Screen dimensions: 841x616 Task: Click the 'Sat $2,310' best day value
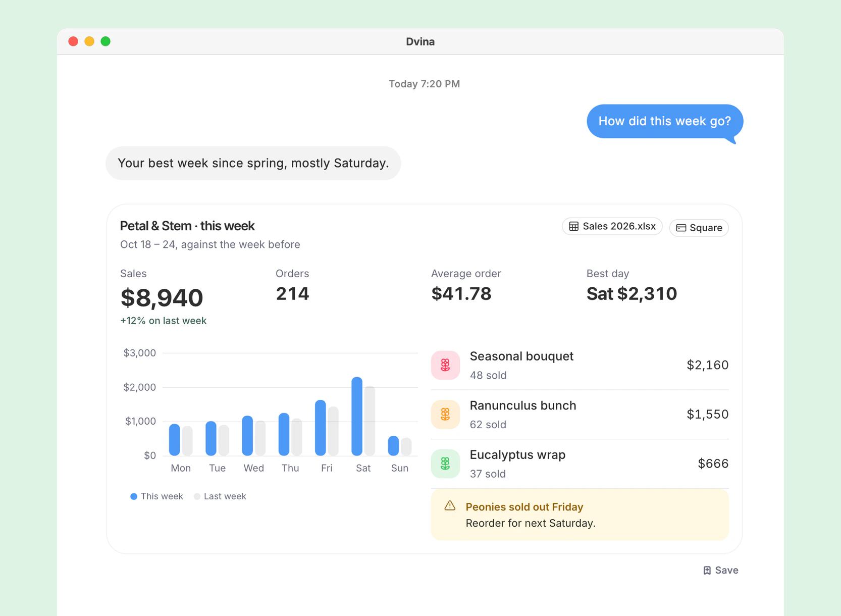632,294
